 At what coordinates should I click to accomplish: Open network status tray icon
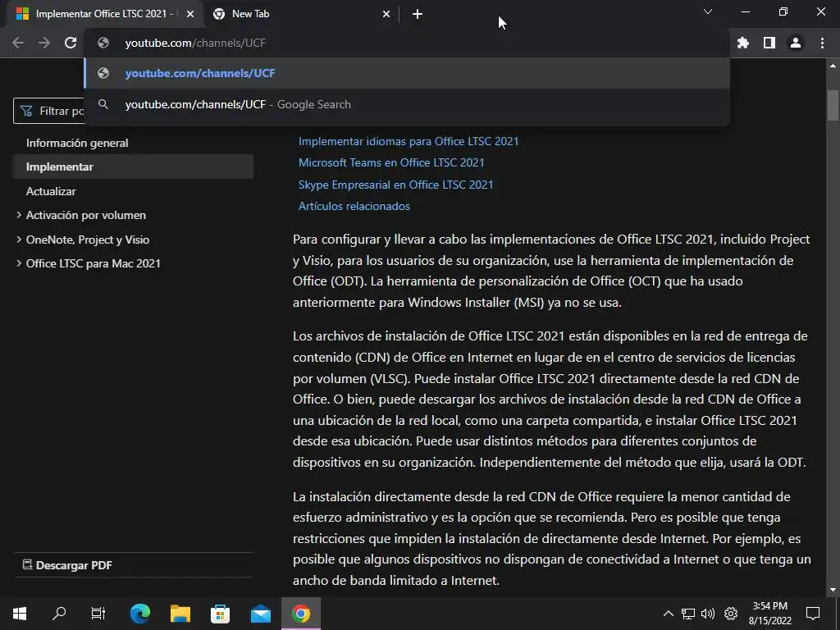[x=688, y=614]
